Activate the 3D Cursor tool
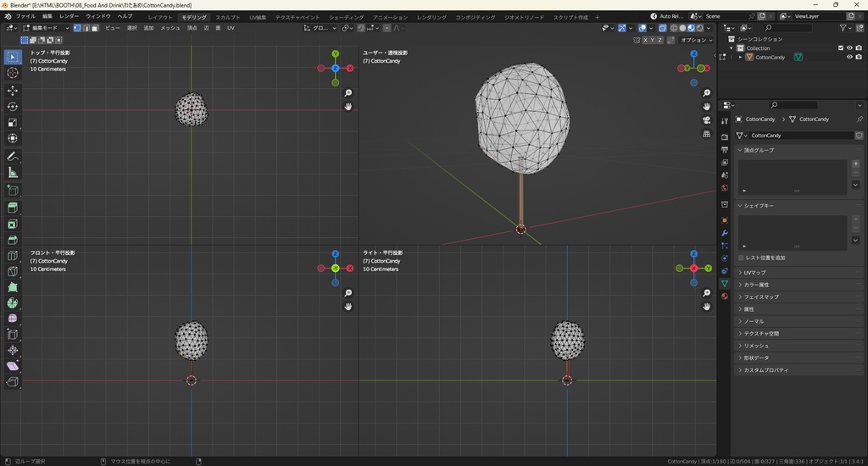This screenshot has height=466, width=868. click(13, 73)
